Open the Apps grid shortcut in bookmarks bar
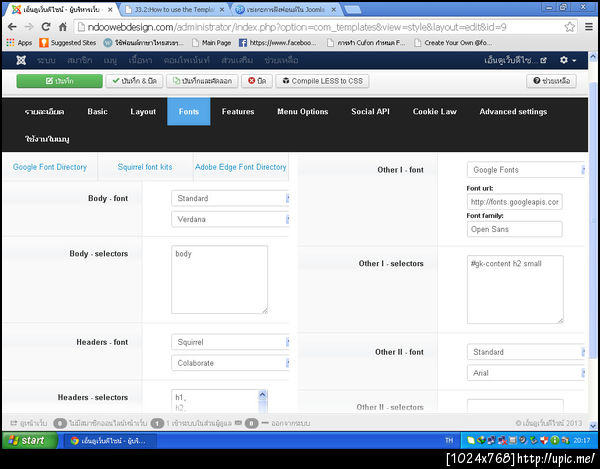This screenshot has width=600, height=469. (19, 43)
